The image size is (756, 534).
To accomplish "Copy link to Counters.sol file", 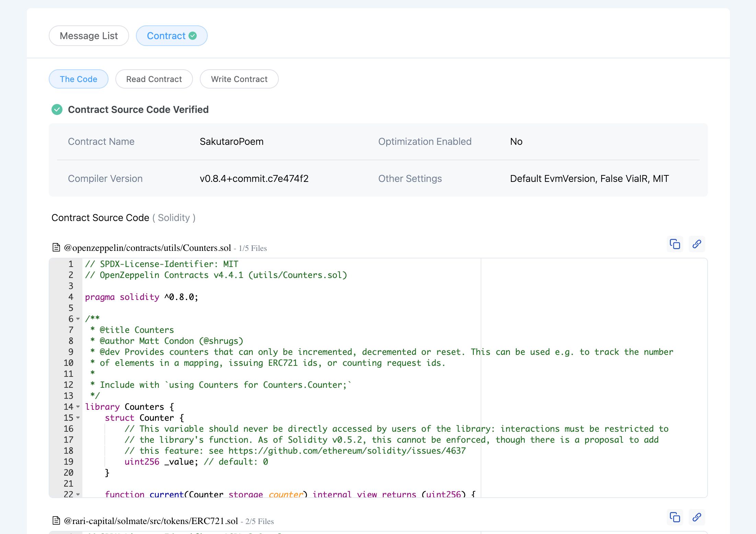I will pyautogui.click(x=697, y=244).
